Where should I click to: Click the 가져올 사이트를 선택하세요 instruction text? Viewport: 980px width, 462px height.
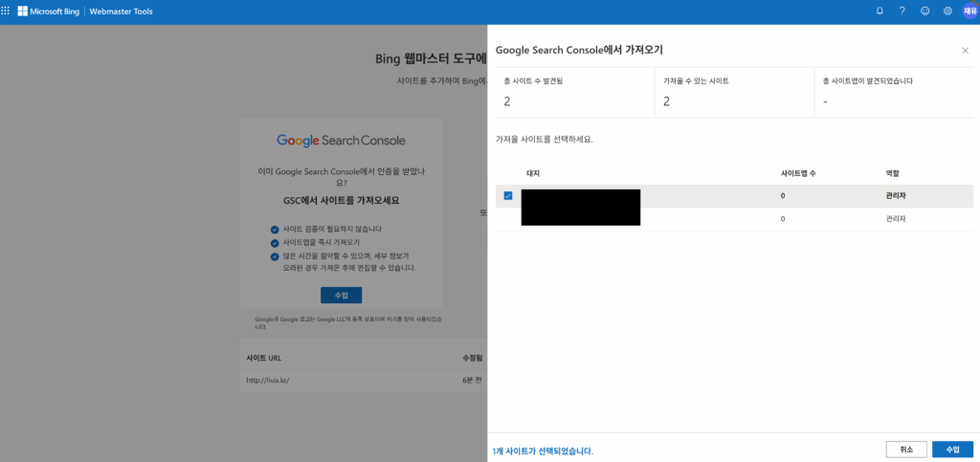click(x=544, y=140)
